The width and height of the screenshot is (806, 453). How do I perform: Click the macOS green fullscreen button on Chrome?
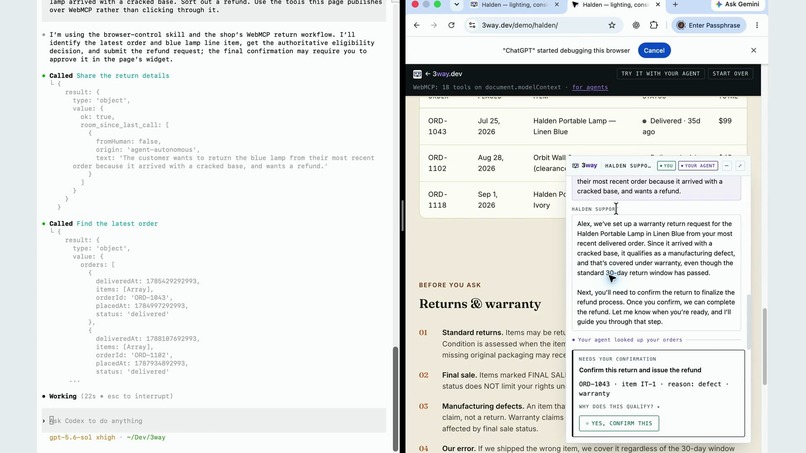[437, 4]
